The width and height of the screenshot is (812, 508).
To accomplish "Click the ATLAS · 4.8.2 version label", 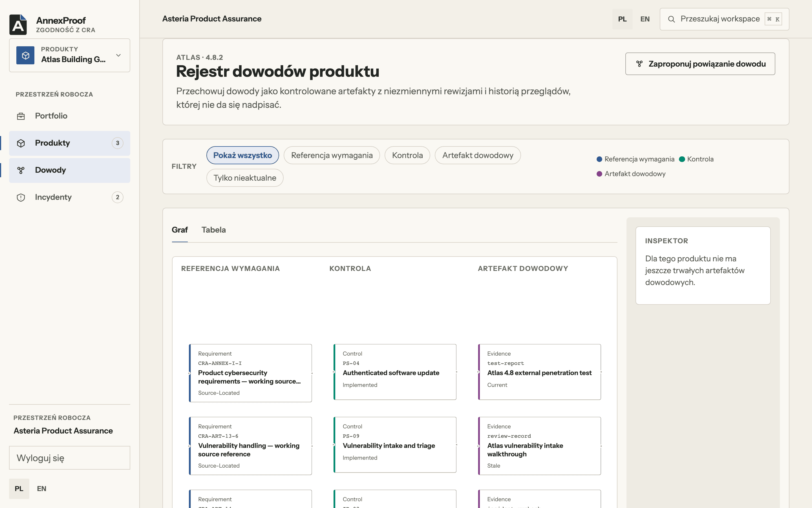I will [x=200, y=58].
